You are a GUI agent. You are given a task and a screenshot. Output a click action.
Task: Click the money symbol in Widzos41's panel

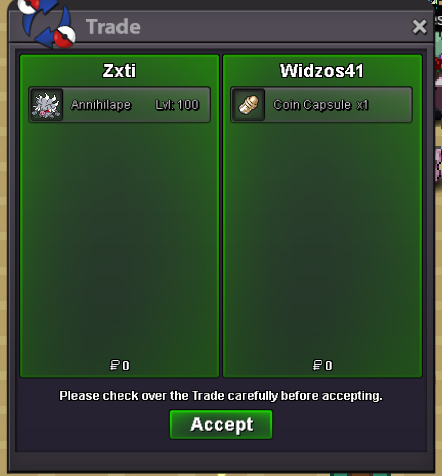318,365
